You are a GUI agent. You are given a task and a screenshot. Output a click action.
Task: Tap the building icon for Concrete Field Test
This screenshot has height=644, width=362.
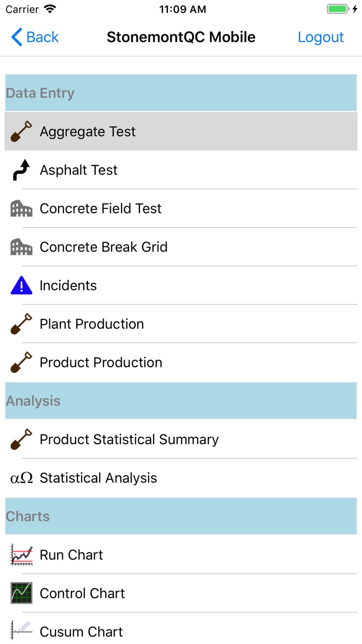pyautogui.click(x=21, y=208)
